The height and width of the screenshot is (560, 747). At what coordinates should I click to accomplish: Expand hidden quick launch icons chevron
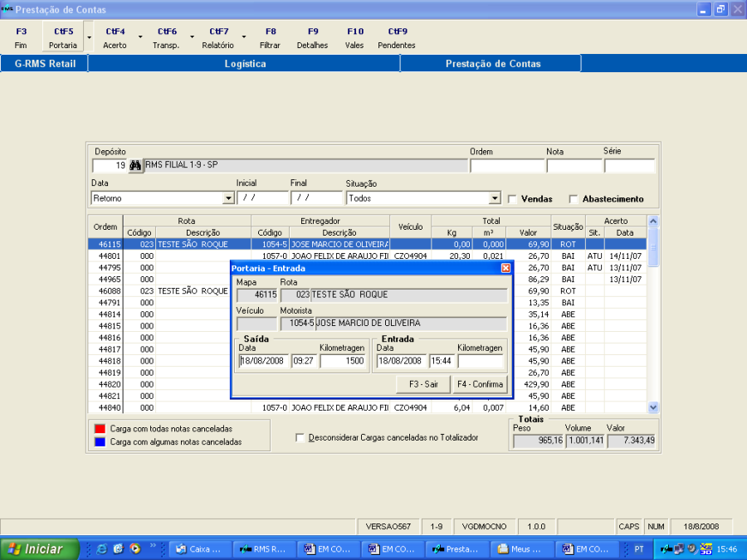153,546
